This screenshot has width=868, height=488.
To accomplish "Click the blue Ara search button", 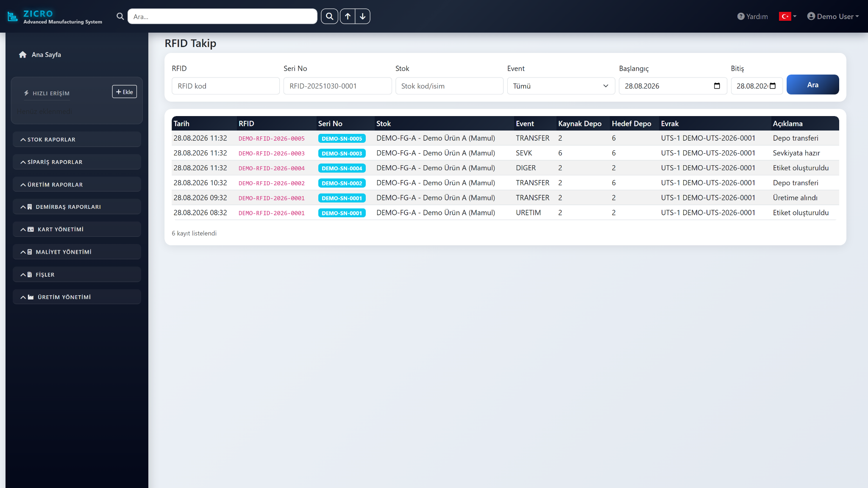I will [812, 85].
